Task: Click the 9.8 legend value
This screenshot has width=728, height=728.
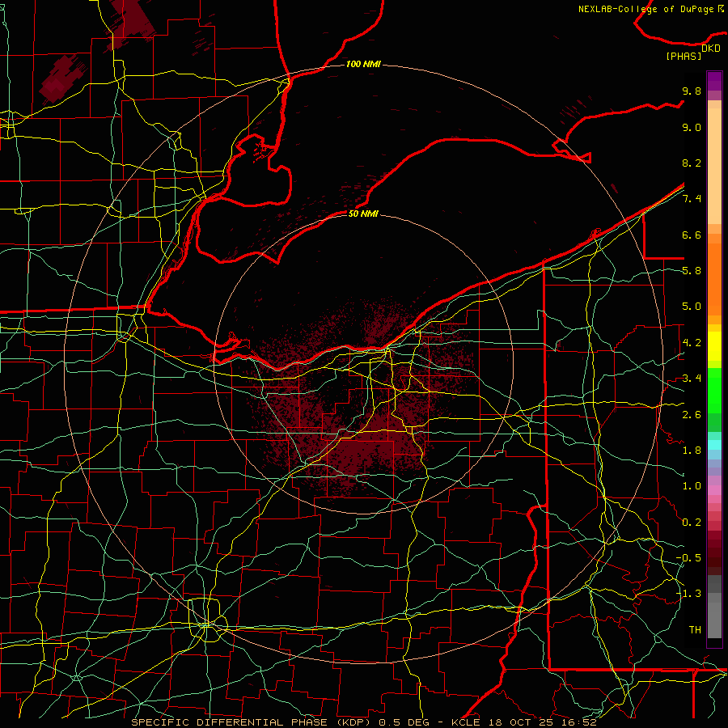Action: [692, 91]
